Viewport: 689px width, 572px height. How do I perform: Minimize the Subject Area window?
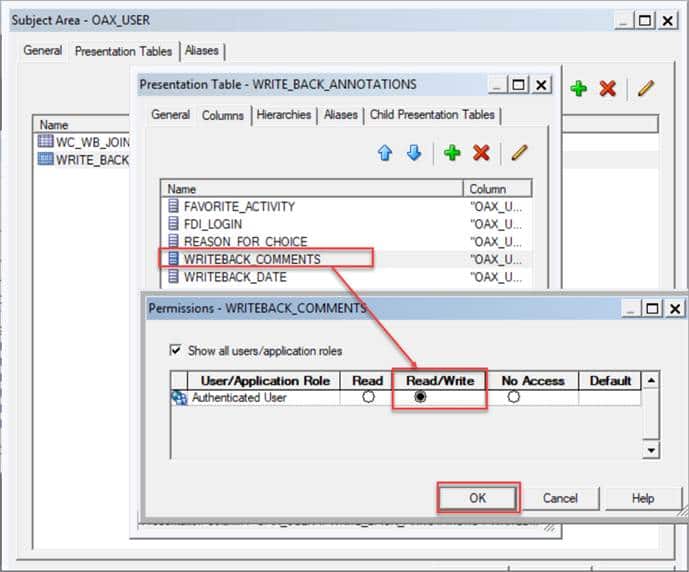click(x=624, y=21)
